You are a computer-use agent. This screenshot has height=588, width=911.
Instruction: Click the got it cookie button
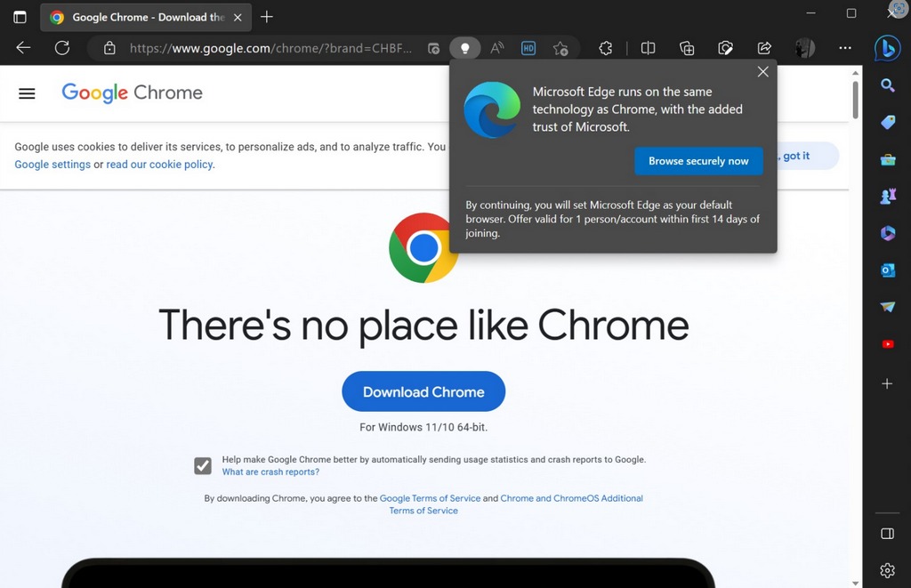click(x=806, y=156)
